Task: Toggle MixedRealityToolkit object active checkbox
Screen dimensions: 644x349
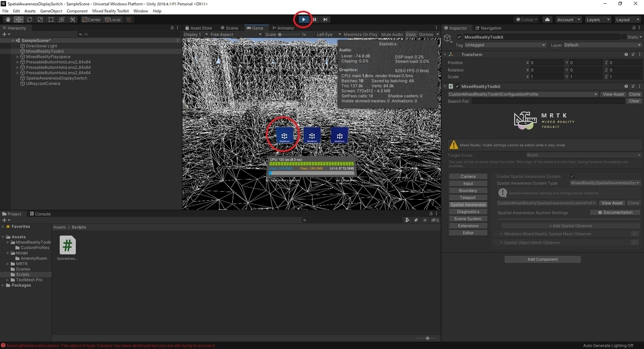Action: 459,37
